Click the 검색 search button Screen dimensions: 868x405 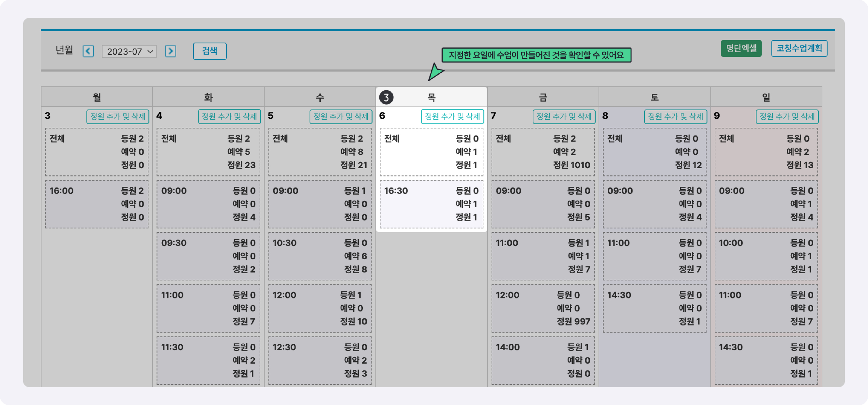[210, 51]
